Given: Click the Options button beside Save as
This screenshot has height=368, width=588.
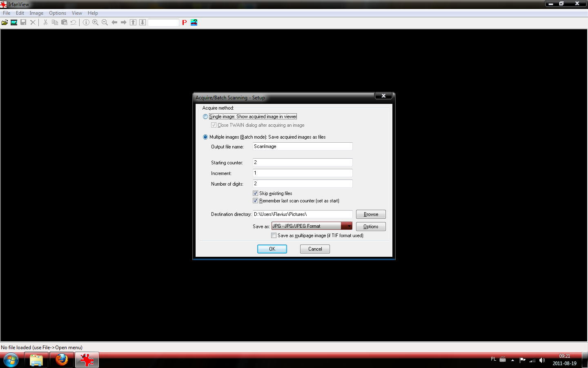Looking at the screenshot, I should 371,227.
